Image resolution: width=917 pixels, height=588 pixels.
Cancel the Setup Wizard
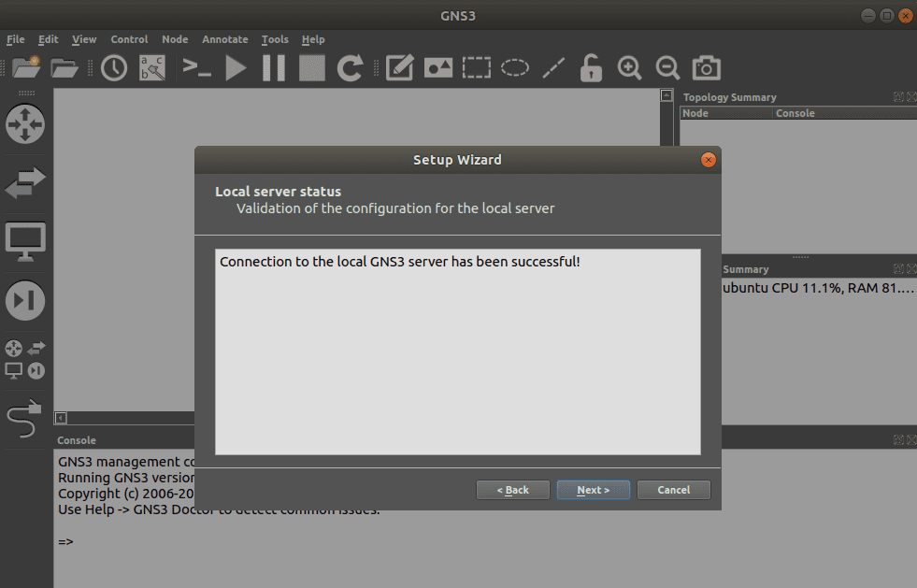[x=674, y=490]
